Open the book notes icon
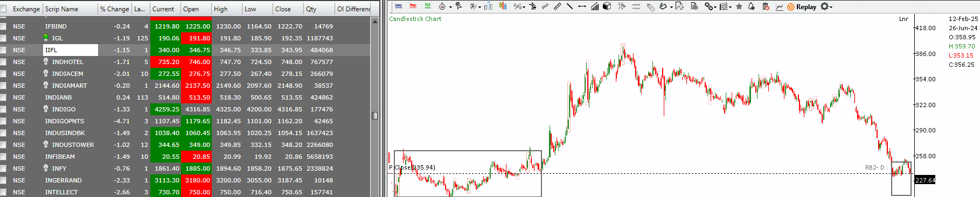This screenshot has height=197, width=980. click(x=724, y=6)
